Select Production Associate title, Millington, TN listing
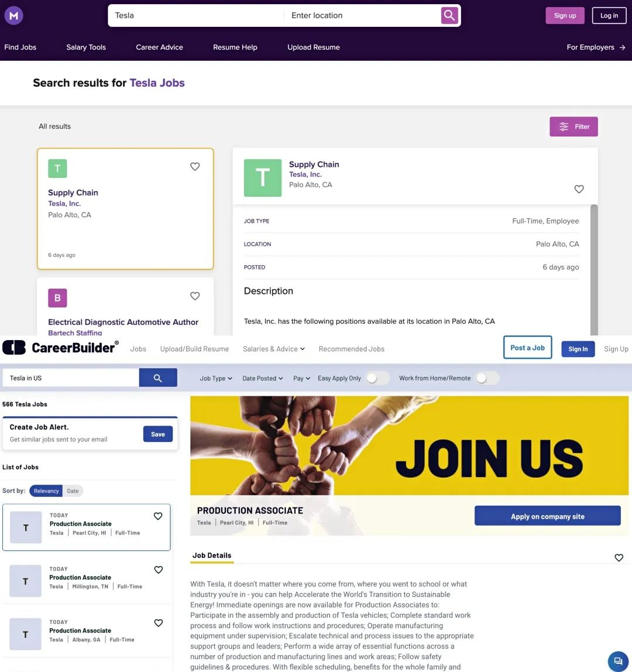This screenshot has width=632, height=672. [x=80, y=577]
